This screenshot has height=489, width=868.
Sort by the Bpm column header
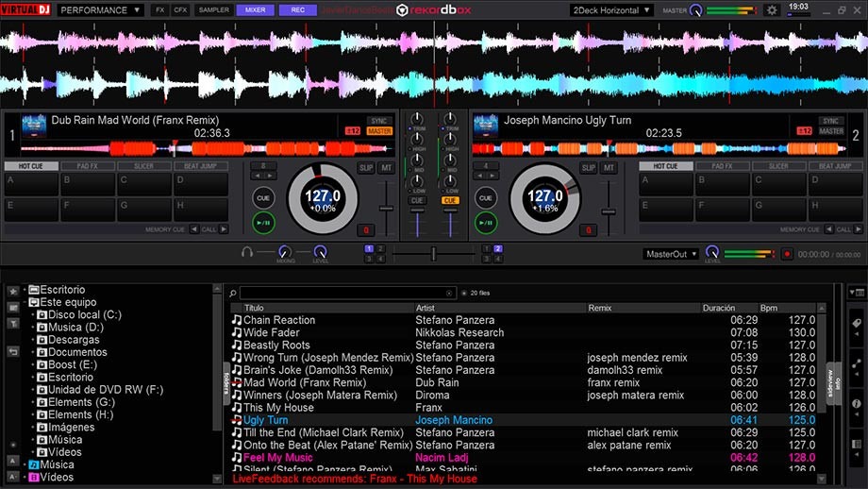coord(787,308)
